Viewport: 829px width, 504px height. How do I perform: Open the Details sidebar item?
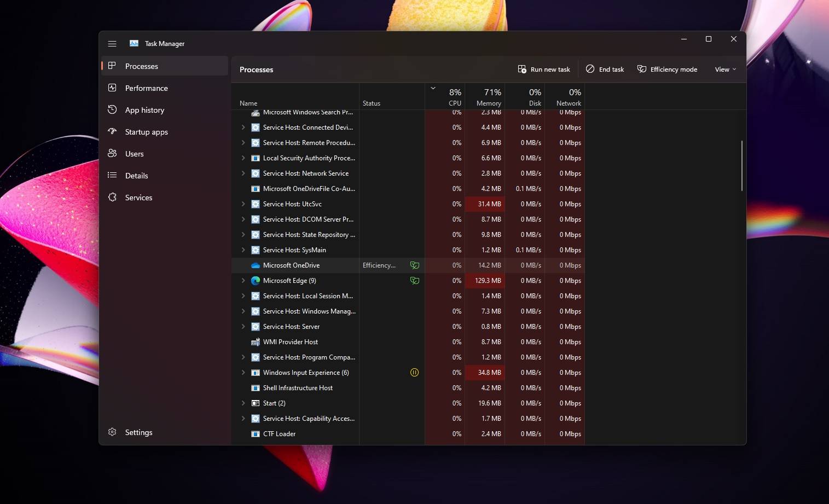click(x=137, y=175)
